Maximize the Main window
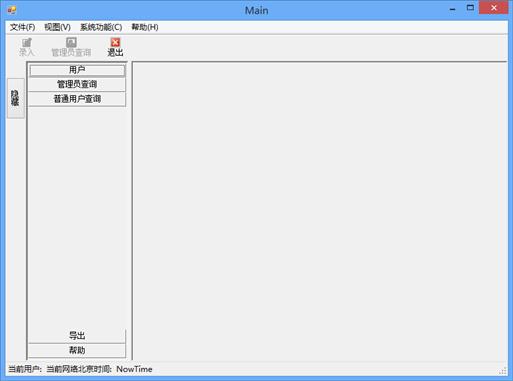513x381 pixels. pos(470,8)
